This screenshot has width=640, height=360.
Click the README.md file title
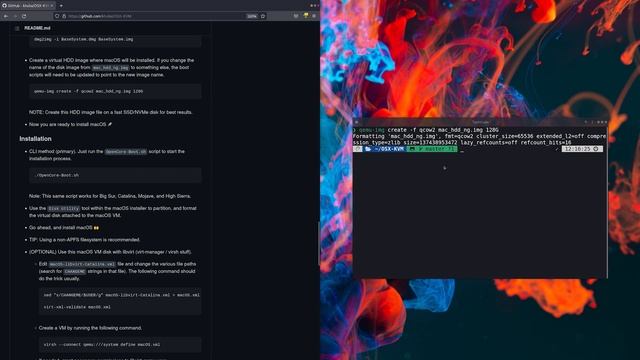click(37, 28)
